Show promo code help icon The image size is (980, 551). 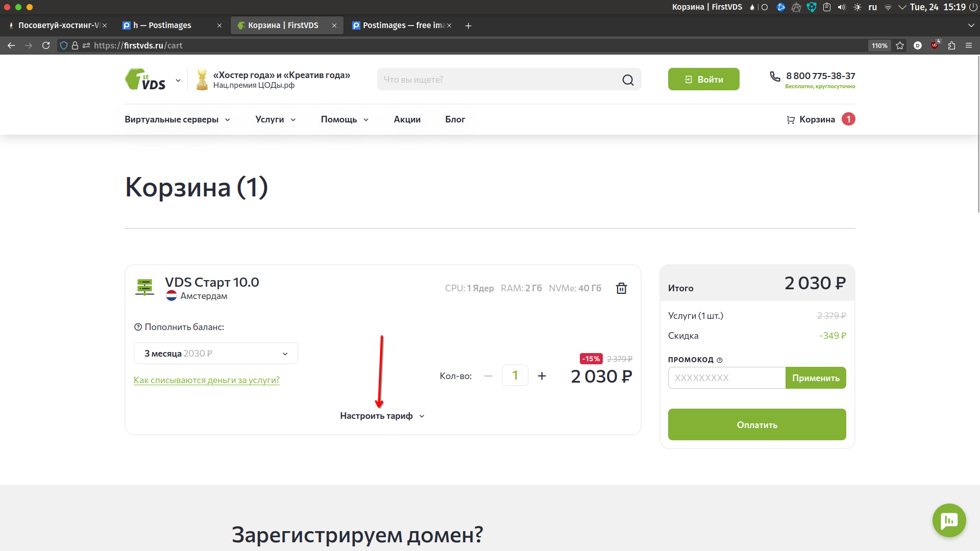[720, 360]
